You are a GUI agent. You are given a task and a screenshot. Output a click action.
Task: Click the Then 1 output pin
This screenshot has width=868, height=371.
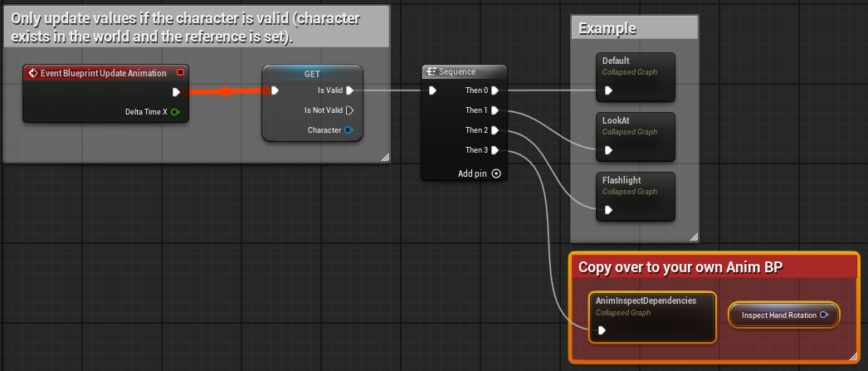point(495,110)
